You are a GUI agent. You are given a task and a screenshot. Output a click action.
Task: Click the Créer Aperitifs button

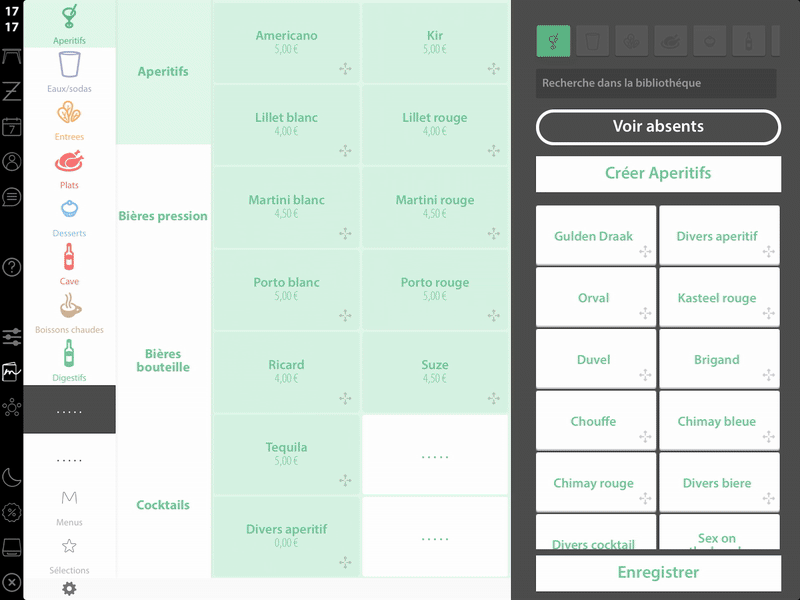[658, 173]
